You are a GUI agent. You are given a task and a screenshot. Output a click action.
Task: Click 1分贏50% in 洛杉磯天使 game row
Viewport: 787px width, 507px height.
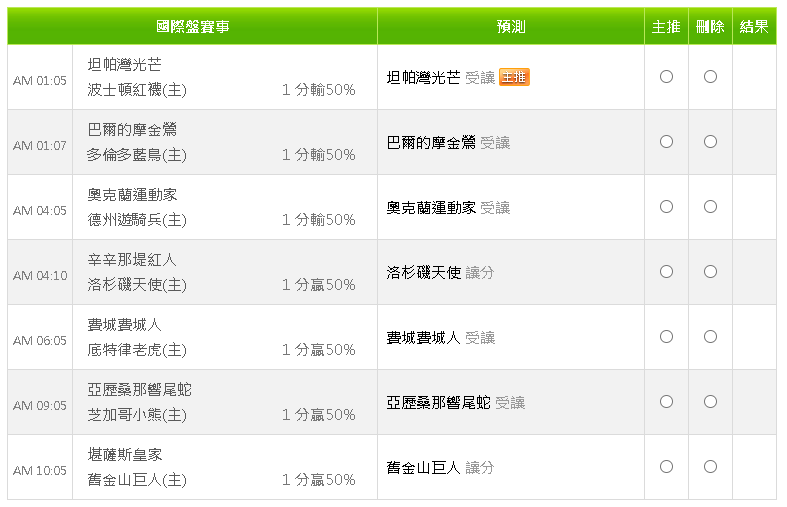[x=319, y=285]
